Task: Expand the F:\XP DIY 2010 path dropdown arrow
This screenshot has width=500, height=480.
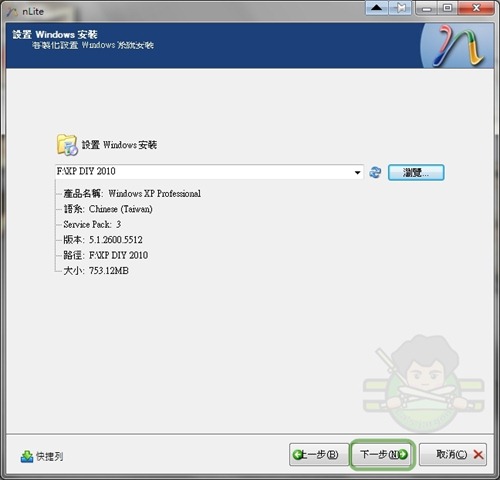Action: (x=357, y=172)
